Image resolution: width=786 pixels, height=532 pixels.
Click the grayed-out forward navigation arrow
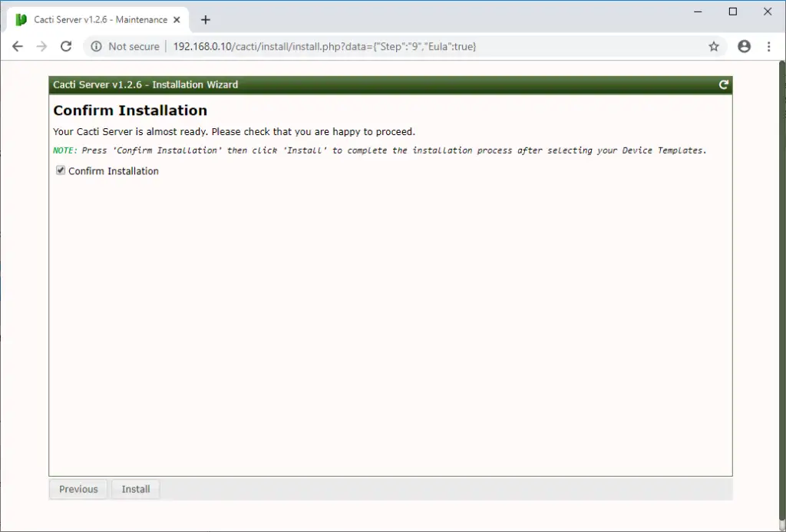(x=42, y=46)
